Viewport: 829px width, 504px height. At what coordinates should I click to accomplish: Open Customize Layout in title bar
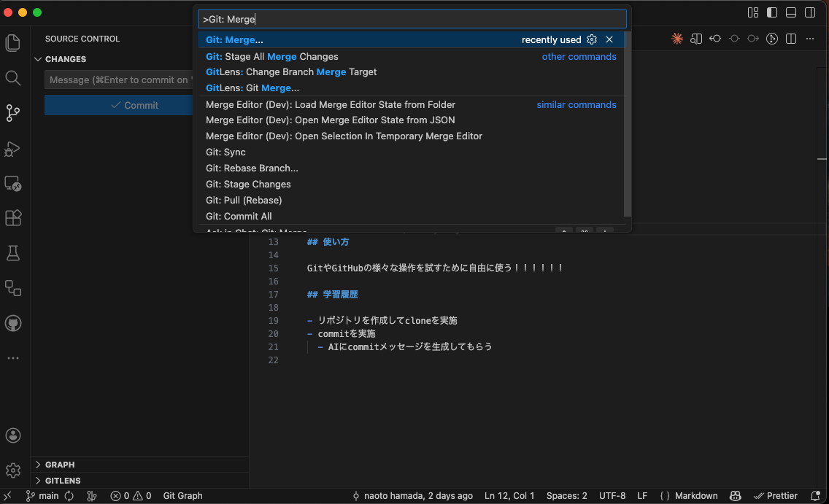(753, 12)
